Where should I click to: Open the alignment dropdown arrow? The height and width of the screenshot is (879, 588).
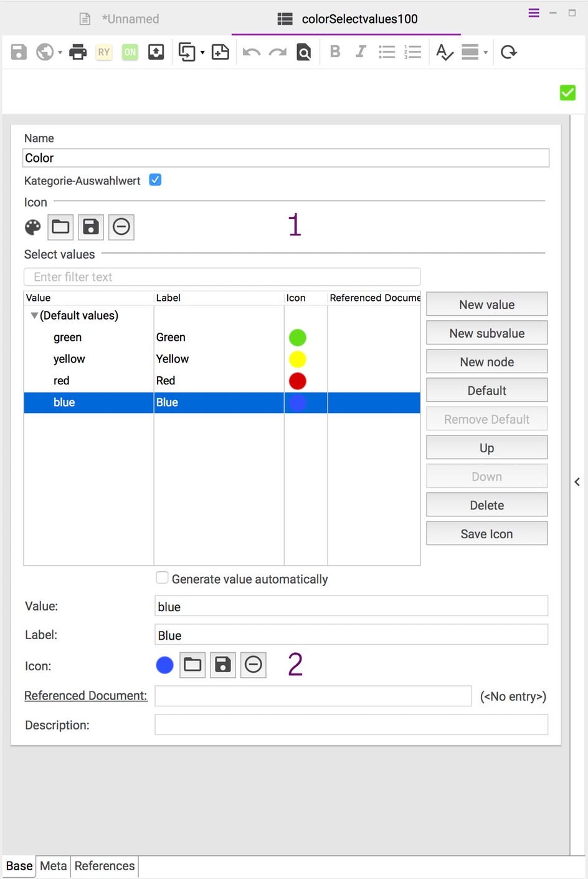click(486, 52)
